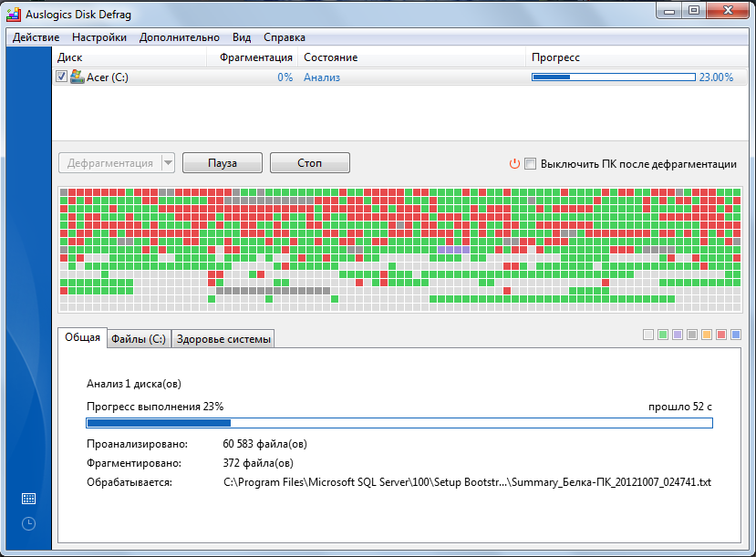Click the white free-space legend swatch

click(x=648, y=335)
